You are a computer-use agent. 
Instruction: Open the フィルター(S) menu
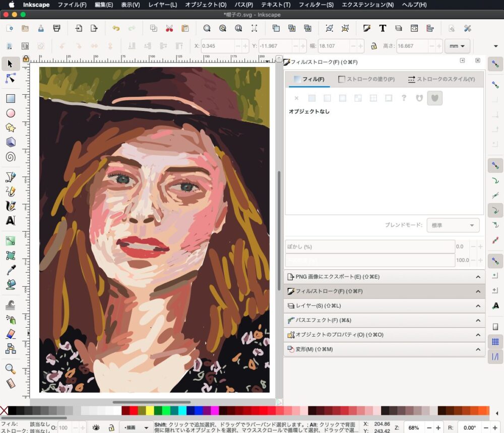coord(316,5)
